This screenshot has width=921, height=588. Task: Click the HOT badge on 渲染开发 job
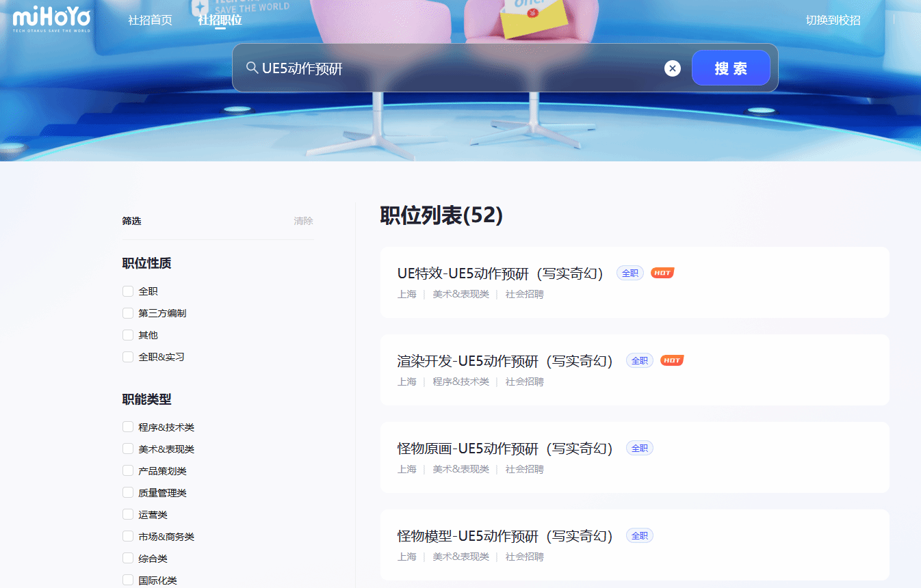671,360
